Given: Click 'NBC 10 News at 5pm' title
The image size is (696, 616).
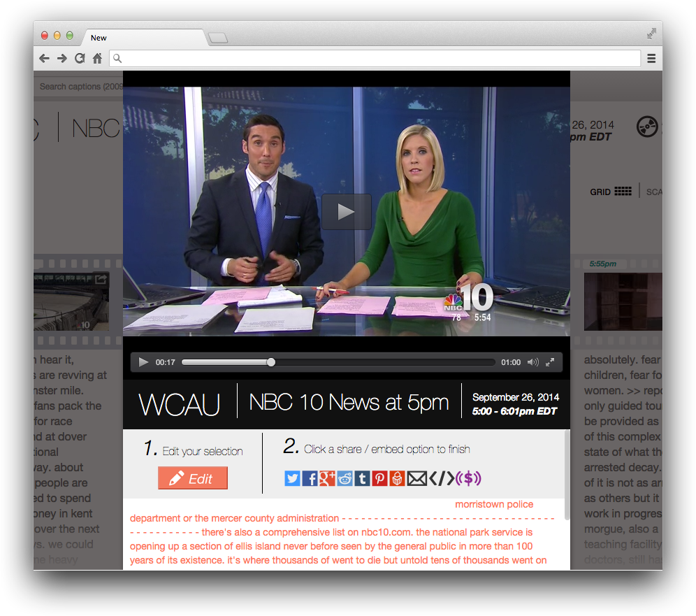Looking at the screenshot, I should point(349,402).
